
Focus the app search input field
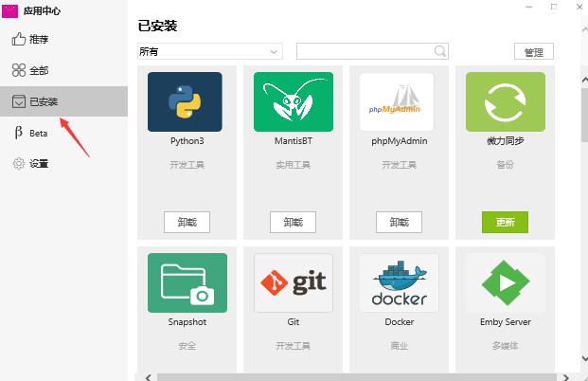click(x=365, y=51)
